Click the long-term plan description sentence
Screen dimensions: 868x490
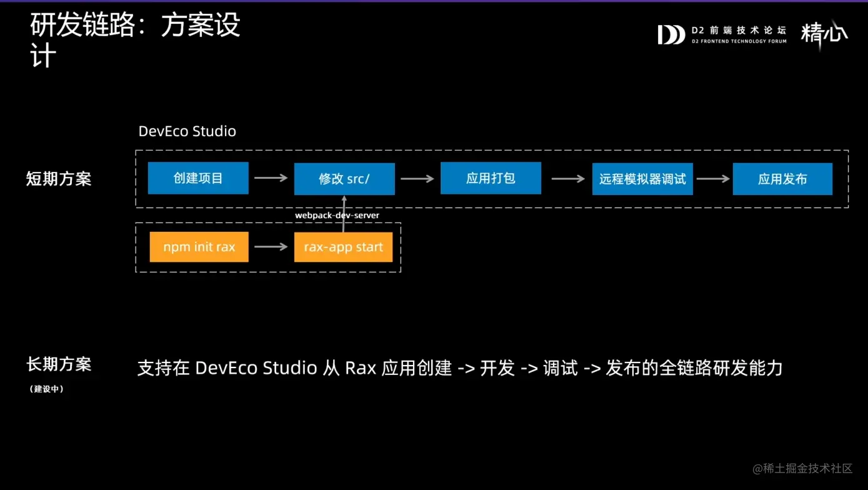pos(460,367)
